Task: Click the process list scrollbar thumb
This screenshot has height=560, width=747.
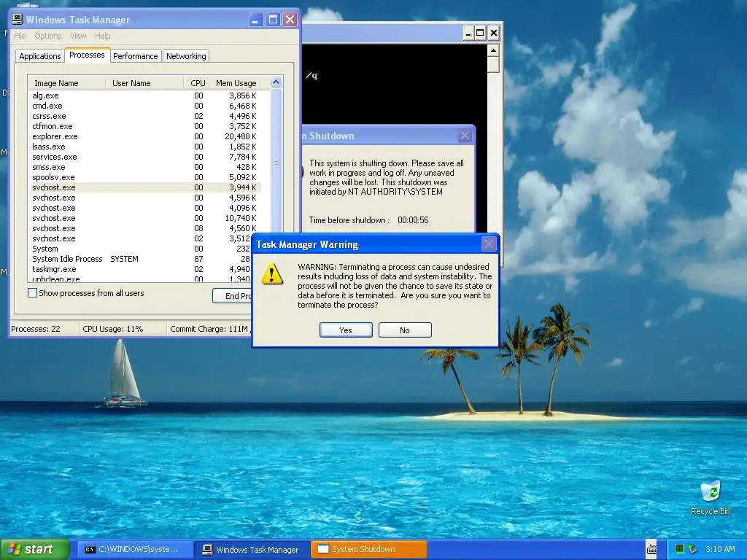Action: coord(276,162)
